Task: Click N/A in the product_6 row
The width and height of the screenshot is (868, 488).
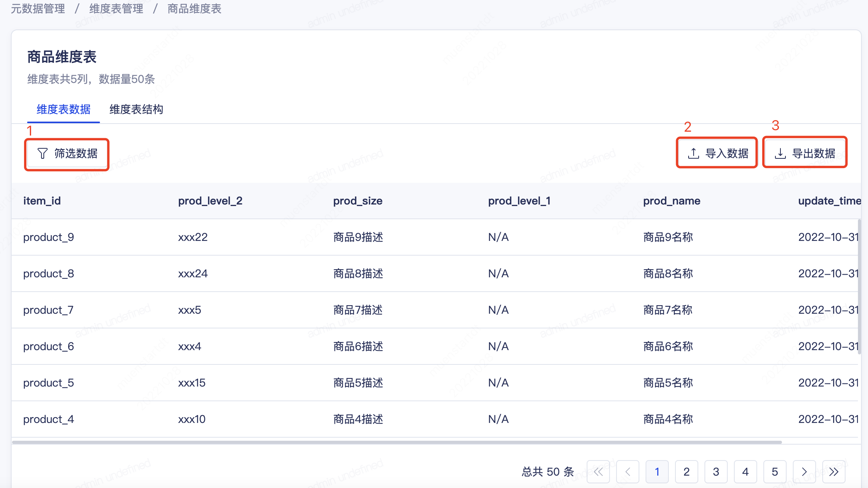Action: pos(498,346)
